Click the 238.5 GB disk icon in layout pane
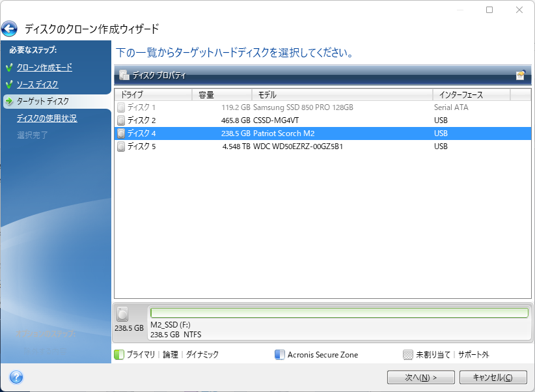This screenshot has width=535, height=392. tap(122, 314)
